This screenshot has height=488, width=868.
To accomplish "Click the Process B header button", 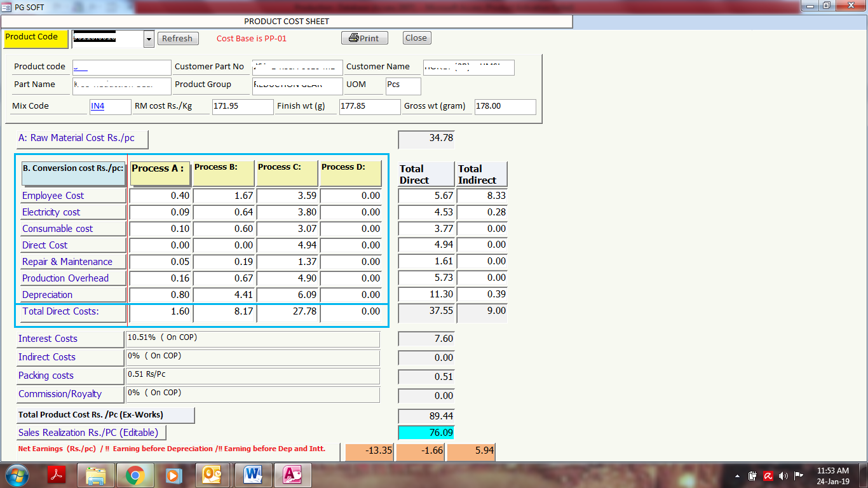I will pyautogui.click(x=224, y=173).
